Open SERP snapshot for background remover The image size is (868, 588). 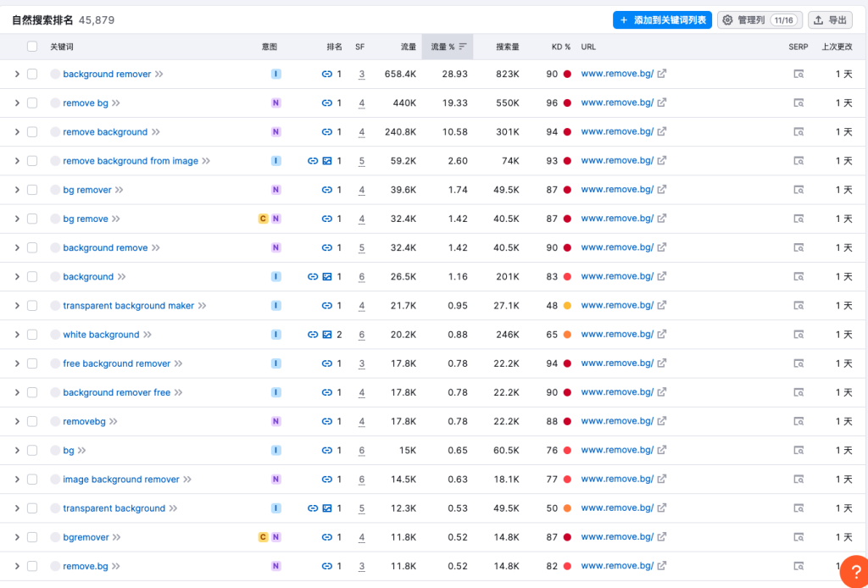click(798, 74)
